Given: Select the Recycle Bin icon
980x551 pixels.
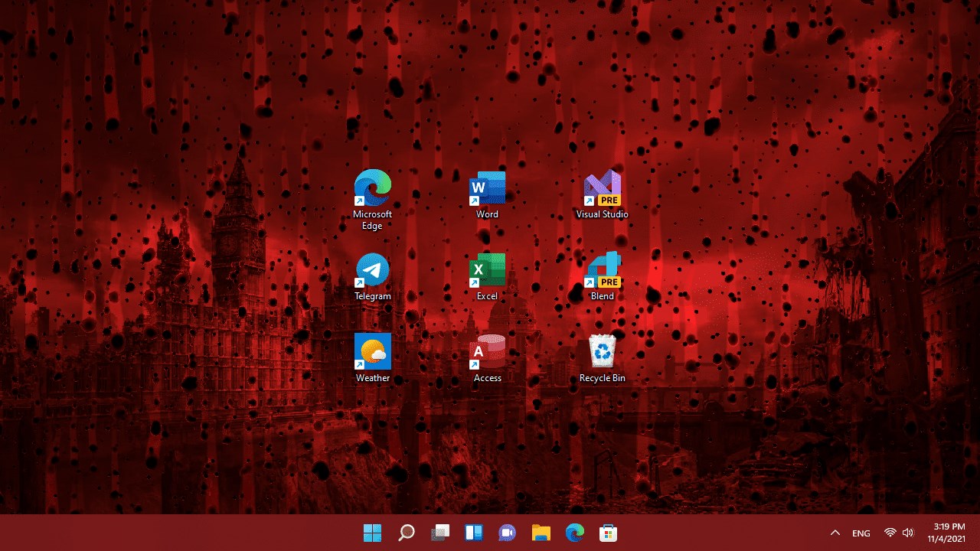Looking at the screenshot, I should tap(603, 358).
